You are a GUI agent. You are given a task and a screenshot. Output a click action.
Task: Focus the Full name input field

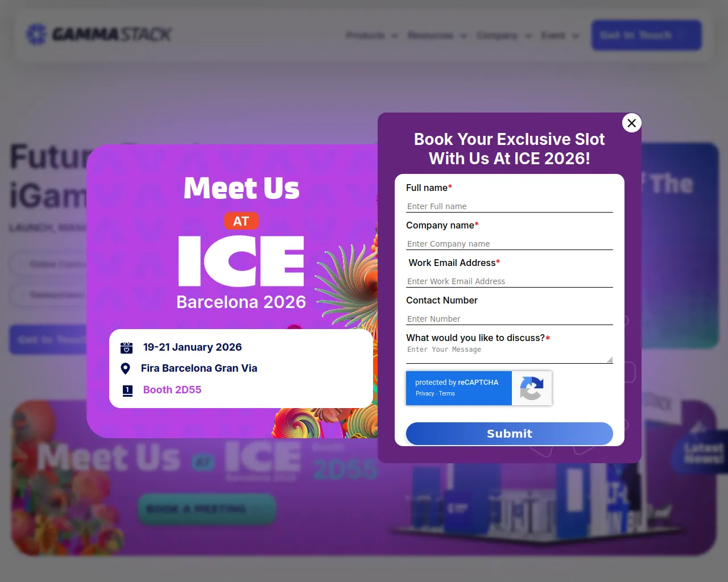(x=510, y=206)
